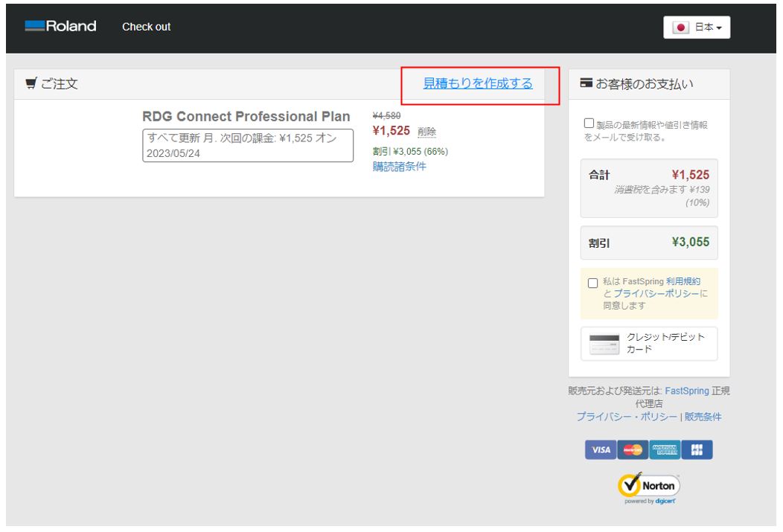Image resolution: width=783 pixels, height=532 pixels.
Task: Open the FastSpring reseller link
Action: pos(687,391)
